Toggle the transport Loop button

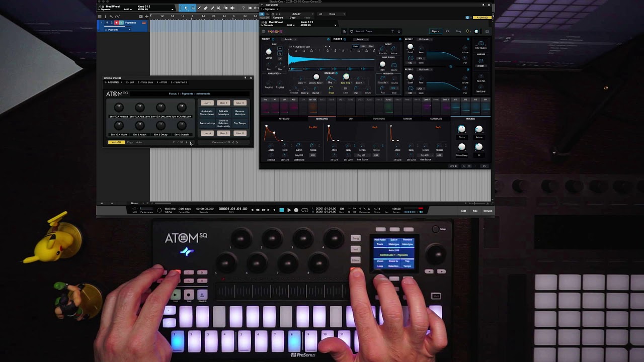pyautogui.click(x=305, y=210)
